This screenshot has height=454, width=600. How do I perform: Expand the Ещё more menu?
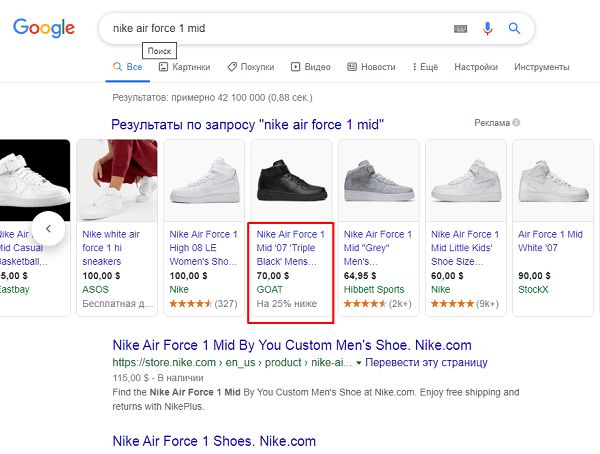(x=424, y=67)
